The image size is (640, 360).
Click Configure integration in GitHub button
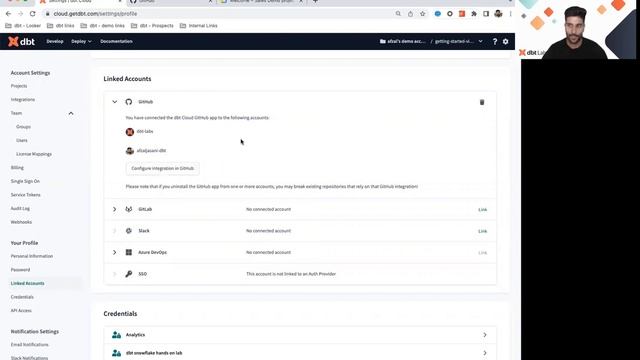[162, 168]
